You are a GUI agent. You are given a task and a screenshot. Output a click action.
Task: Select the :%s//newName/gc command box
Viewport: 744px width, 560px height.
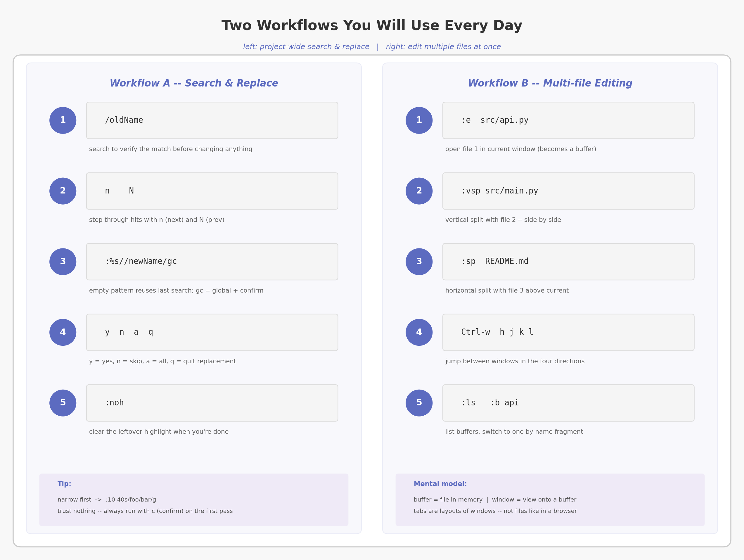[x=212, y=262]
